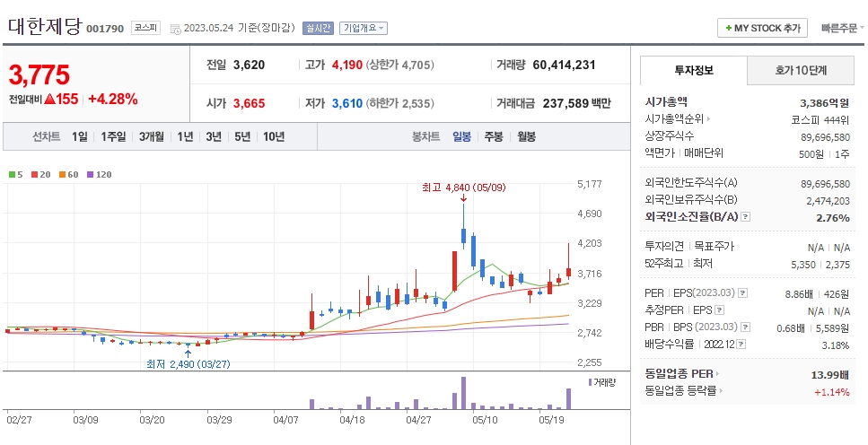868x445 pixels.
Task: Click the 배당수익률 value 3.18%
Action: pos(836,346)
